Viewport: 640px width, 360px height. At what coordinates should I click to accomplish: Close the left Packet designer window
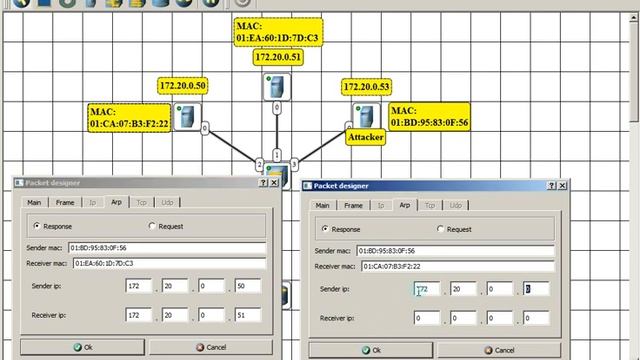pyautogui.click(x=274, y=182)
